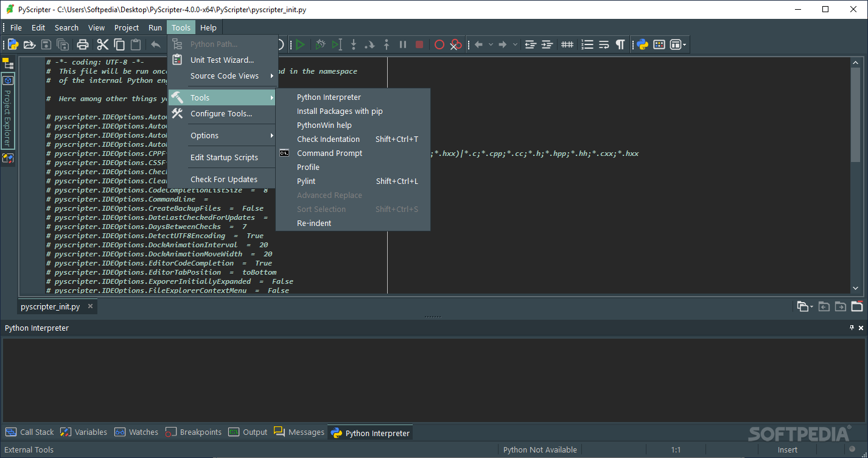Click the Run to Cursor icon
The image size is (868, 458).
(337, 44)
